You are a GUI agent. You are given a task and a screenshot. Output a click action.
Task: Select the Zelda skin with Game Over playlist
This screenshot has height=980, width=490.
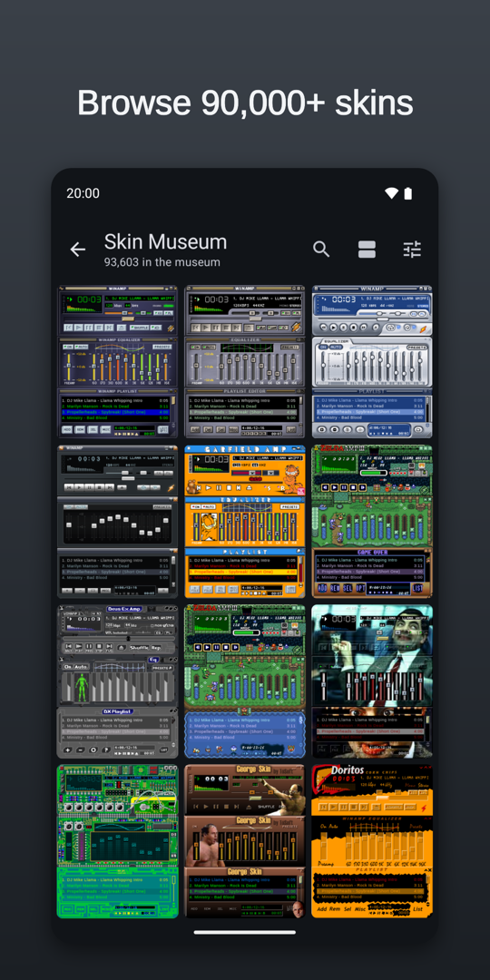(372, 521)
